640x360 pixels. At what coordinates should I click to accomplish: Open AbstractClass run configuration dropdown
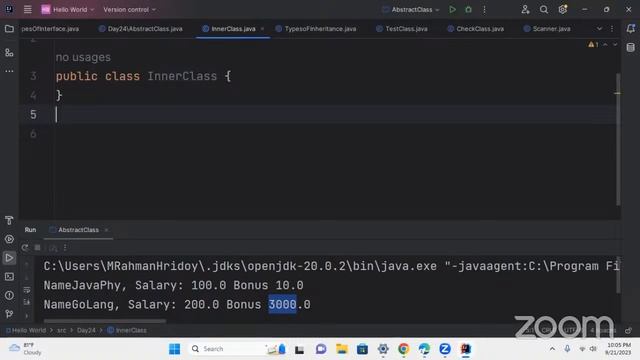point(411,9)
